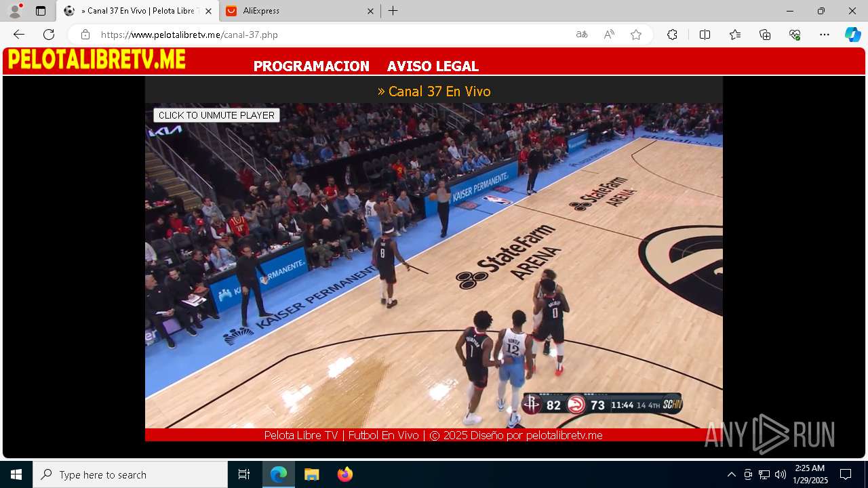Viewport: 868px width, 488px height.
Task: Click the Pelota Libre TV footer text
Action: pos(433,435)
